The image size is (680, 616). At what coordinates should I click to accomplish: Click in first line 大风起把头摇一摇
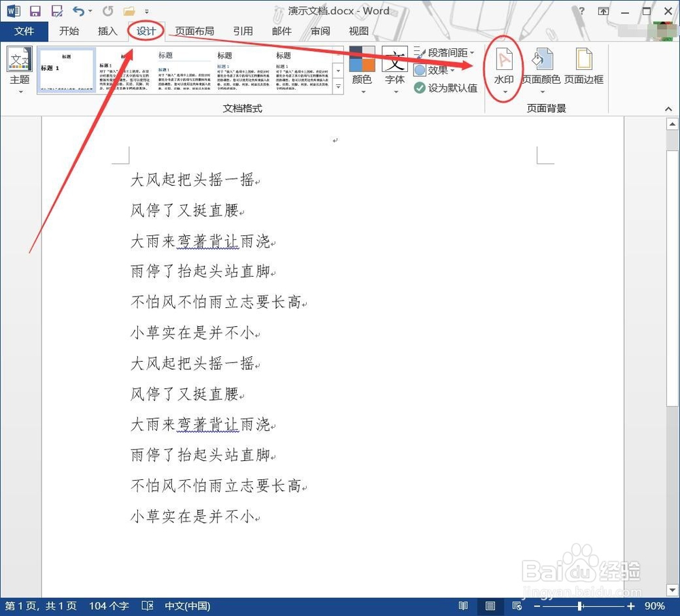click(193, 179)
